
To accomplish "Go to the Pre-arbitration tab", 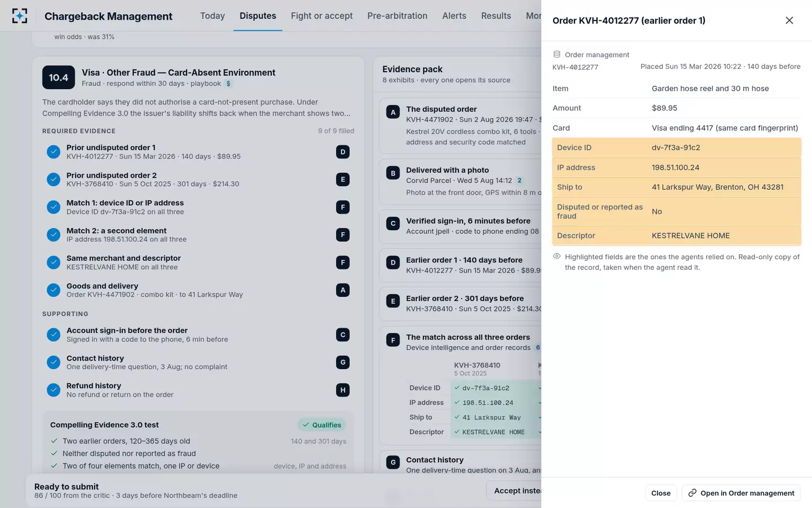I will (398, 16).
